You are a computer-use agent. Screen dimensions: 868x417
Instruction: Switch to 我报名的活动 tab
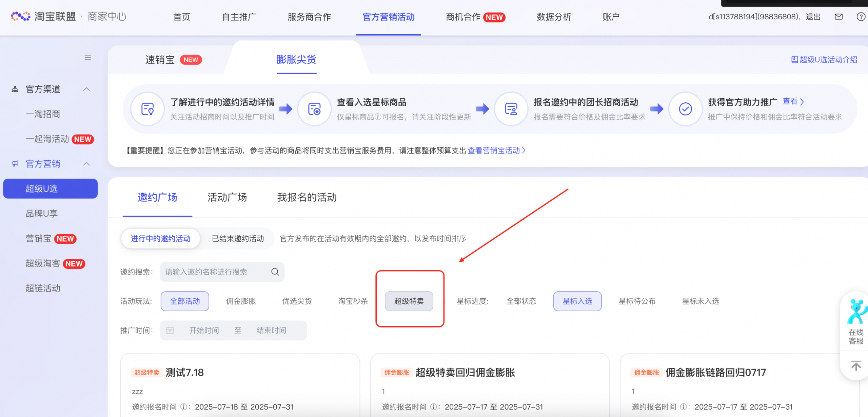307,197
